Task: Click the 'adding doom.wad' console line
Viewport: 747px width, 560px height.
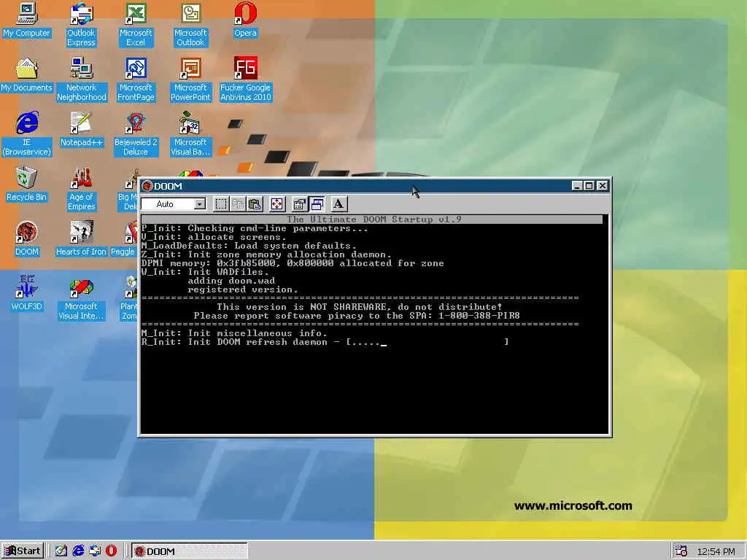Action: (231, 281)
